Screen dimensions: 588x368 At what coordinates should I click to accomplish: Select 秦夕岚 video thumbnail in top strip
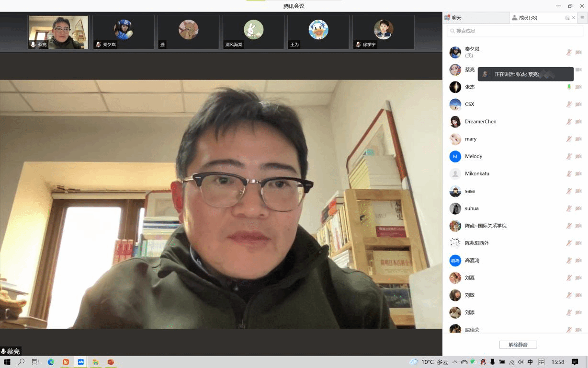(x=124, y=32)
